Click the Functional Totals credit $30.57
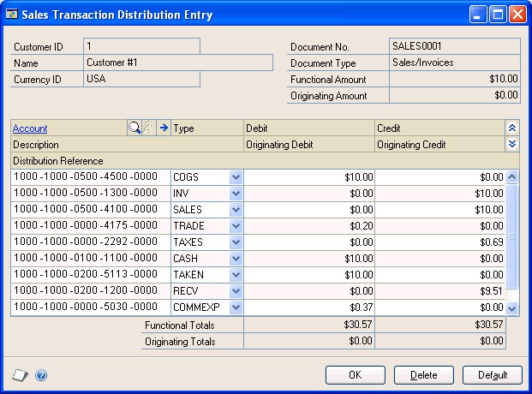The height and width of the screenshot is (394, 532). pyautogui.click(x=440, y=325)
